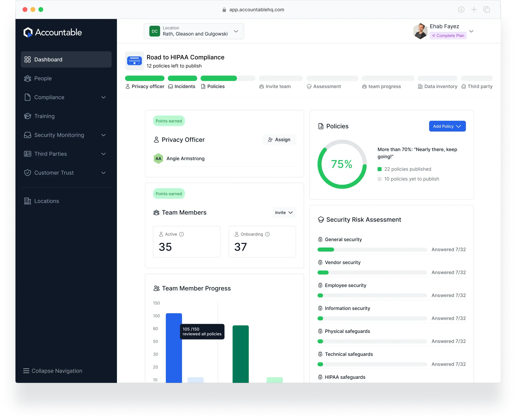This screenshot has width=516, height=420.
Task: Select People in the navigation sidebar
Action: click(x=43, y=78)
